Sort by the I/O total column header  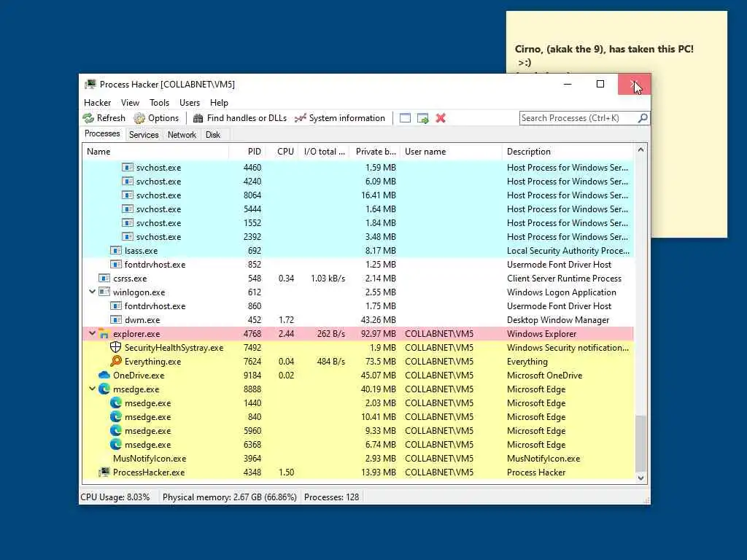coord(325,152)
